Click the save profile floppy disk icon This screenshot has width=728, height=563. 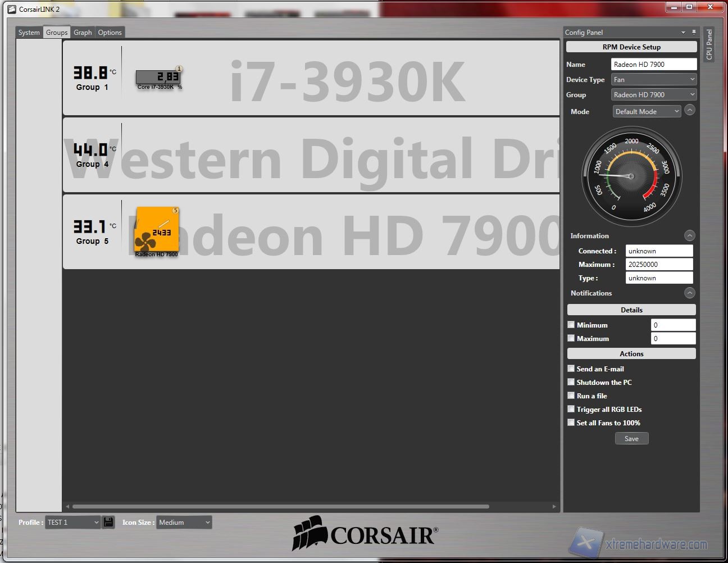coord(109,522)
